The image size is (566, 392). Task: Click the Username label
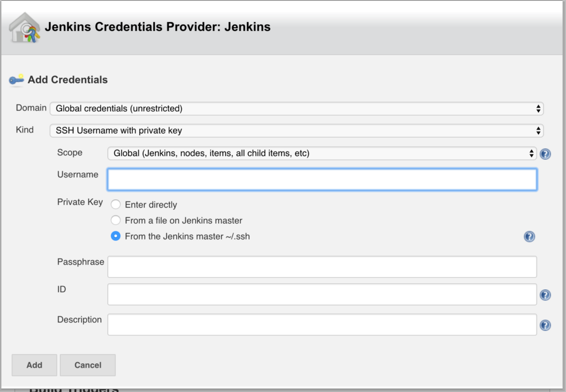[x=77, y=174]
